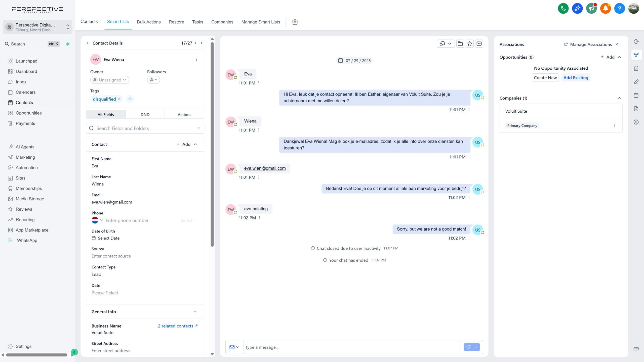
Task: Open the contacts settings gear icon
Action: (x=295, y=22)
